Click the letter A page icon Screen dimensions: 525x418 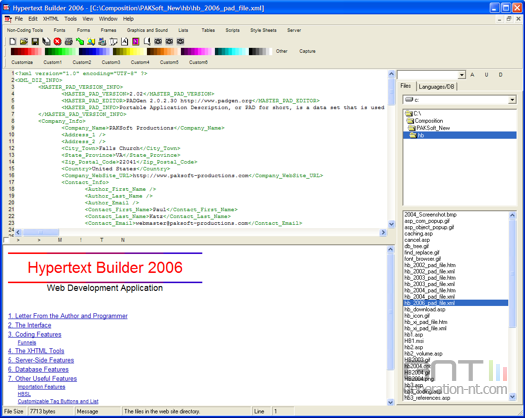tap(125, 42)
